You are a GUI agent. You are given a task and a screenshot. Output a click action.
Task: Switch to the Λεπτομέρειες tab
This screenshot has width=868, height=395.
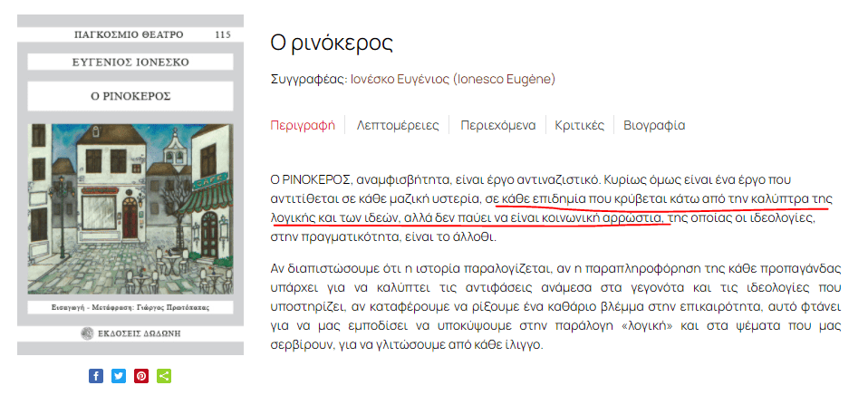pos(398,125)
